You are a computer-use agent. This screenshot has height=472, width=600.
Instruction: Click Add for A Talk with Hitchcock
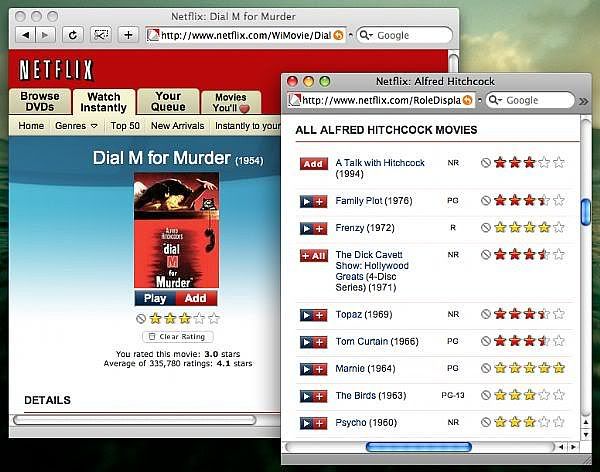(314, 164)
